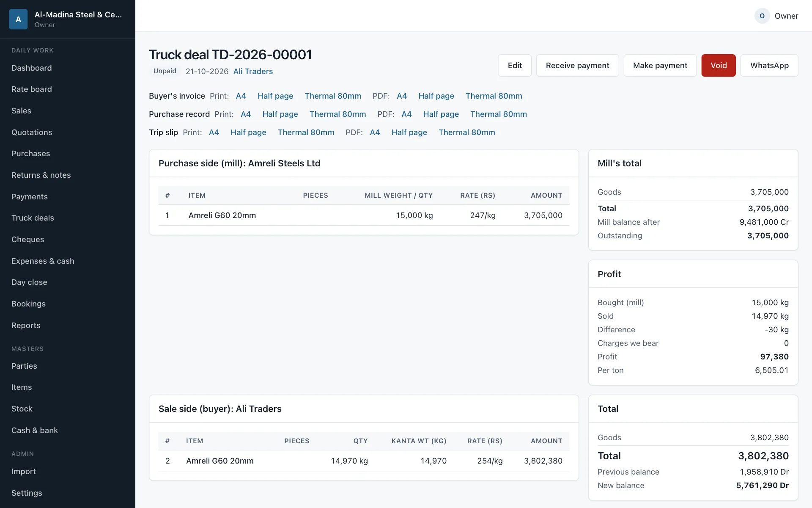
Task: Open Settings in sidebar
Action: pyautogui.click(x=27, y=493)
